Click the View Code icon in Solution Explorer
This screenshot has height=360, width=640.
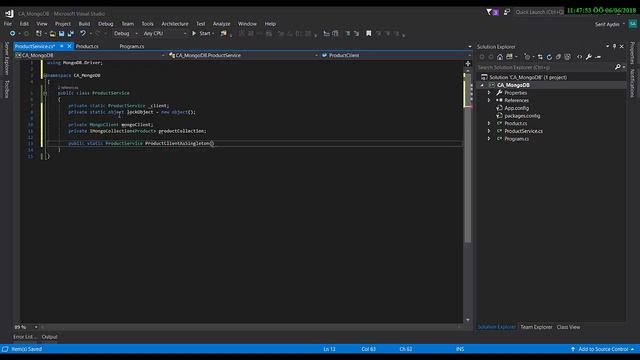(579, 57)
